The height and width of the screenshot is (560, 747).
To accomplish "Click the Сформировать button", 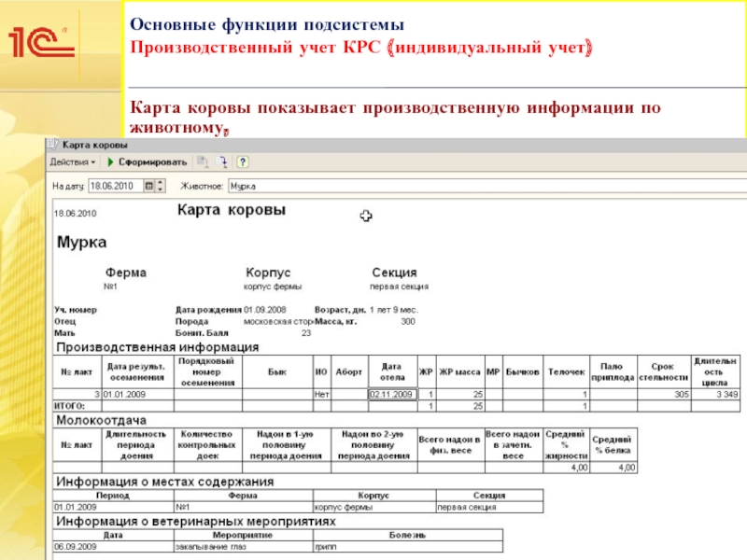I will point(152,162).
